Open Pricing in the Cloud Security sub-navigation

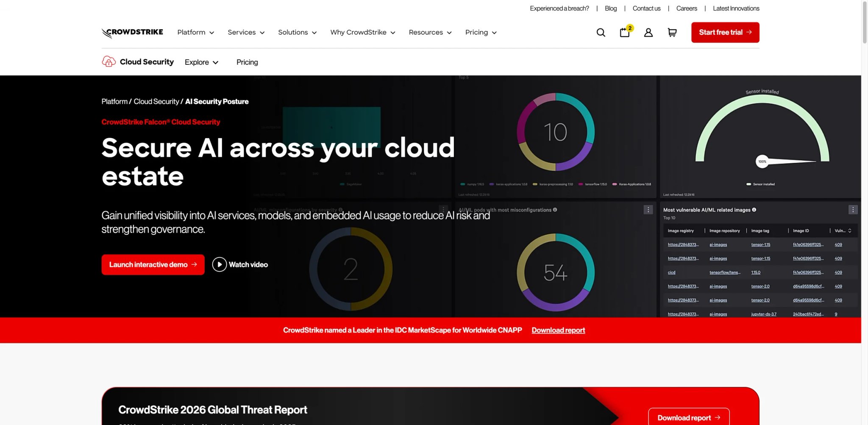pos(247,62)
